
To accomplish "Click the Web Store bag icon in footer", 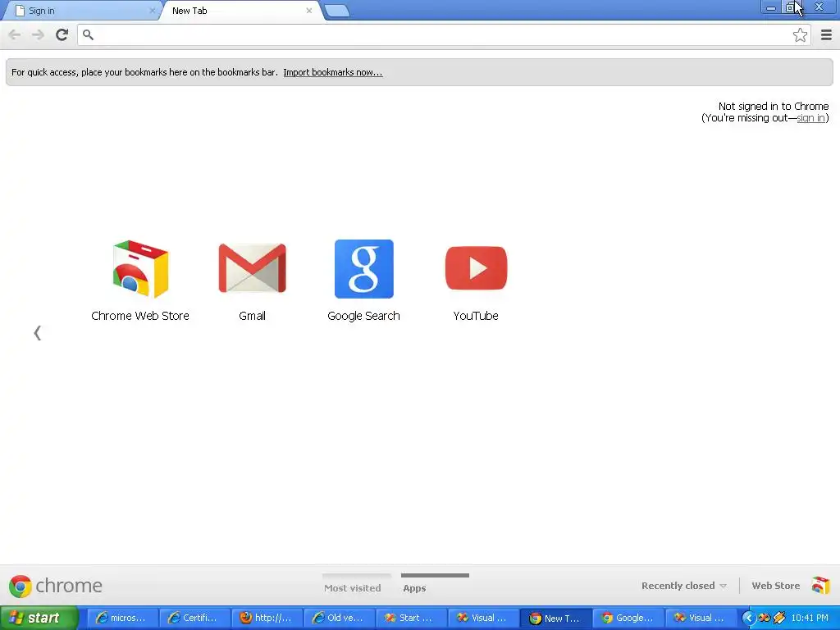I will (820, 585).
